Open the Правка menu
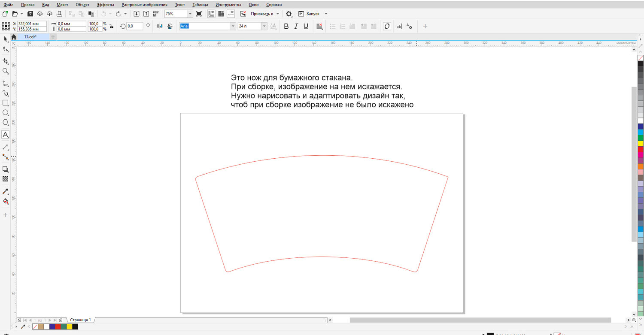 coord(27,4)
